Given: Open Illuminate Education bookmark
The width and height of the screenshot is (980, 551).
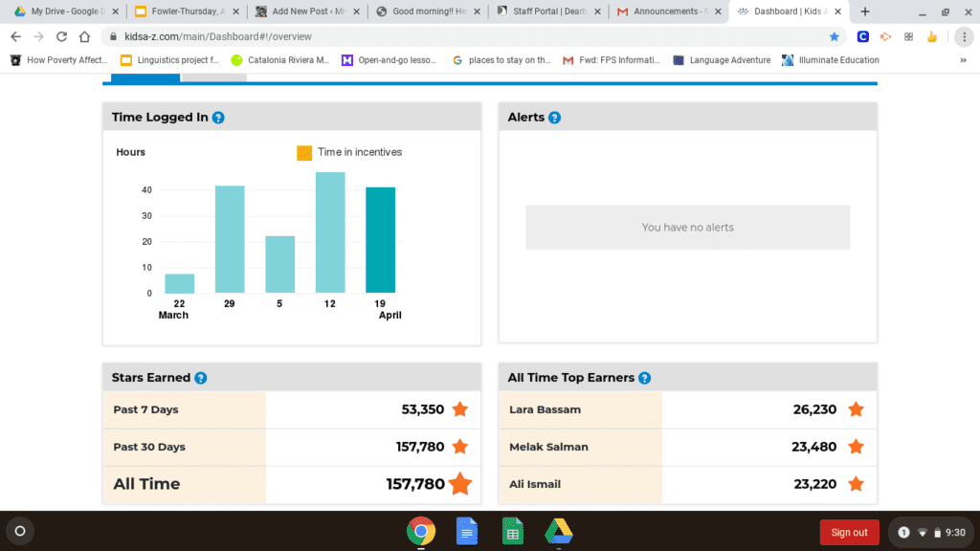Looking at the screenshot, I should click(831, 60).
